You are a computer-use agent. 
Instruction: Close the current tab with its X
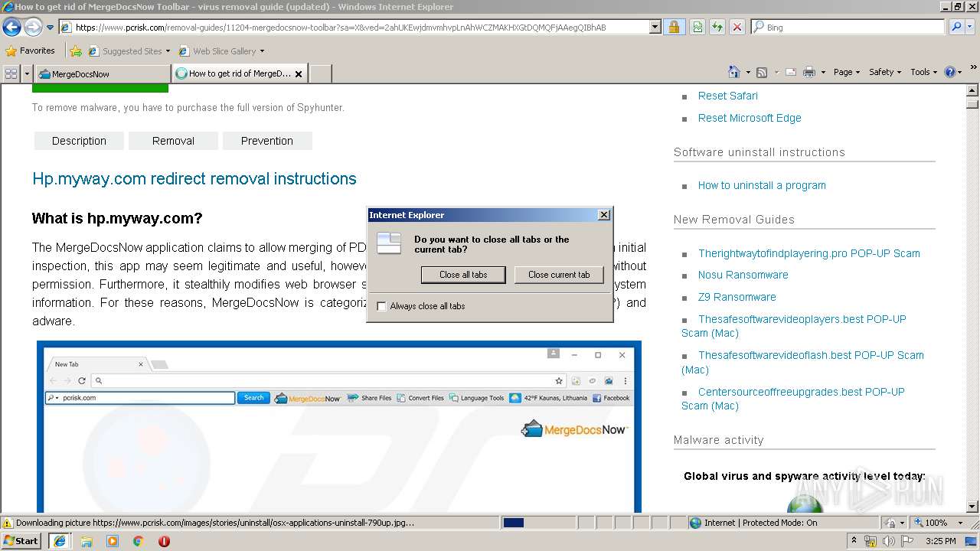(299, 74)
